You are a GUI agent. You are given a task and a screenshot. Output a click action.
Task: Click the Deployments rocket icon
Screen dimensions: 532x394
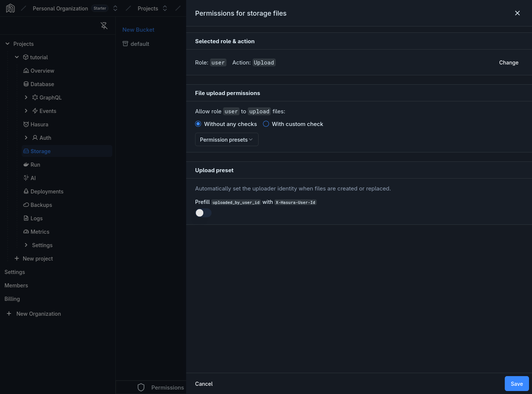click(26, 191)
